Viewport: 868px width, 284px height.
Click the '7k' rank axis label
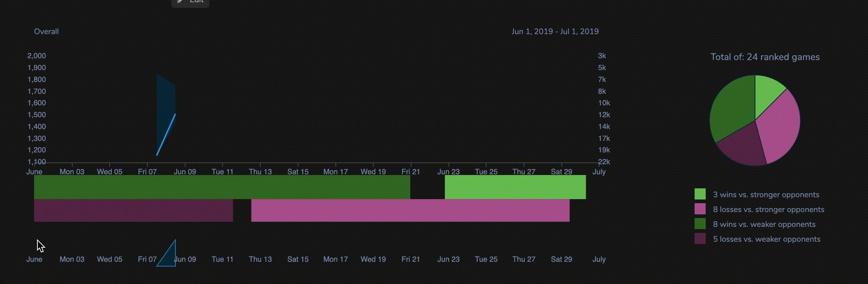point(602,79)
